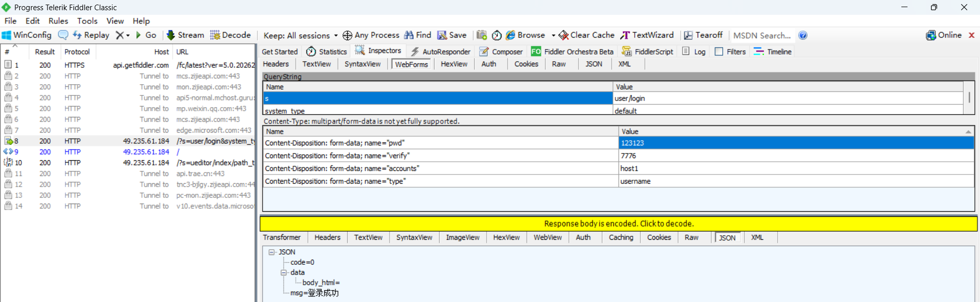
Task: Click the camera screenshot icon
Action: pyautogui.click(x=482, y=35)
